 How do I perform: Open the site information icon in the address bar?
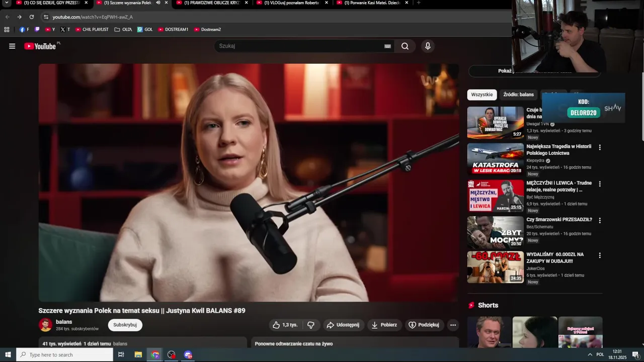pyautogui.click(x=46, y=17)
